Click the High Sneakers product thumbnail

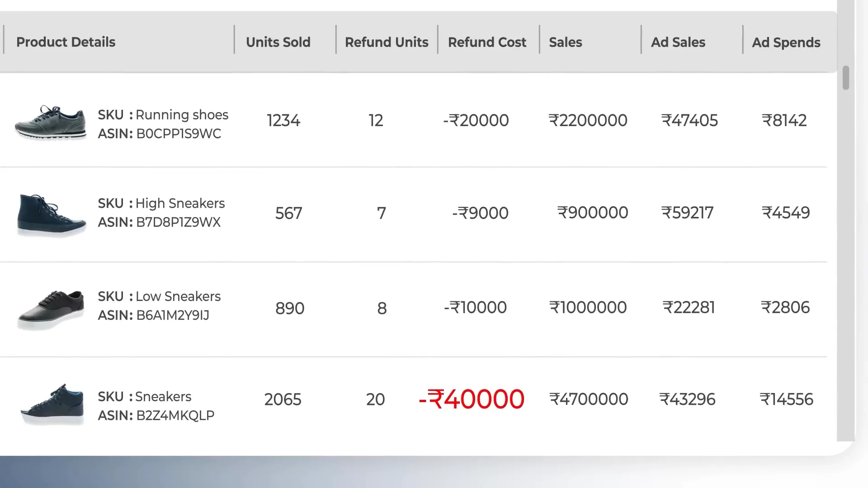pyautogui.click(x=52, y=215)
